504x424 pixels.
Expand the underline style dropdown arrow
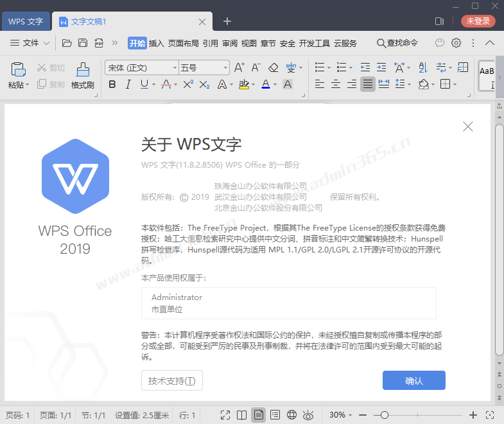(x=153, y=85)
